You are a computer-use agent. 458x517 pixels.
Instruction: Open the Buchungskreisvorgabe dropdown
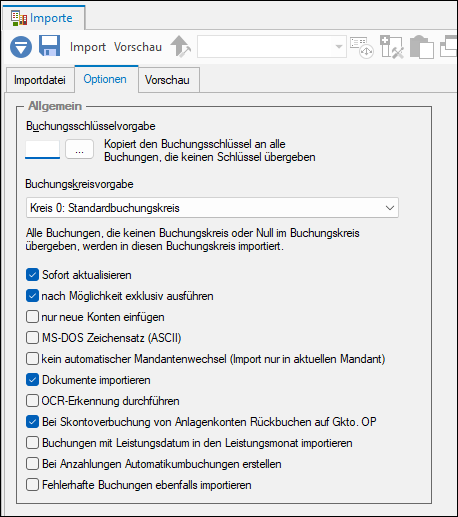[x=212, y=208]
